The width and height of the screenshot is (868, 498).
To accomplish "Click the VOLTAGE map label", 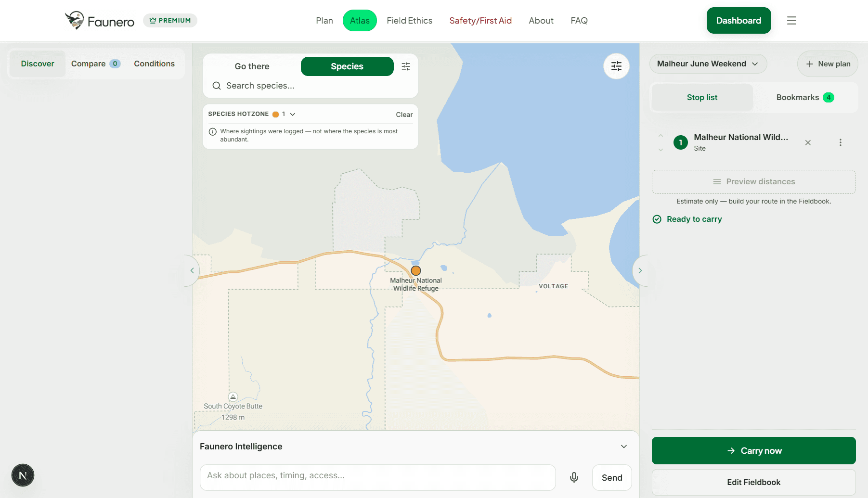I will tap(553, 286).
